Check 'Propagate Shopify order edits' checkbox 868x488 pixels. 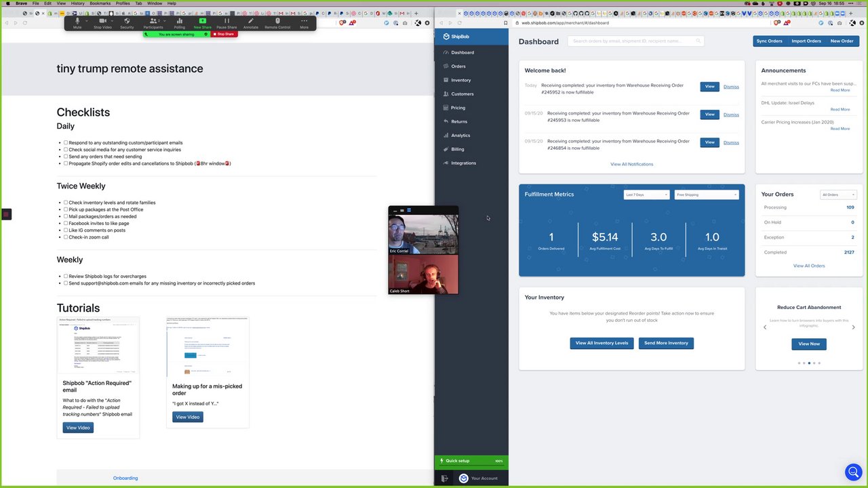click(66, 163)
